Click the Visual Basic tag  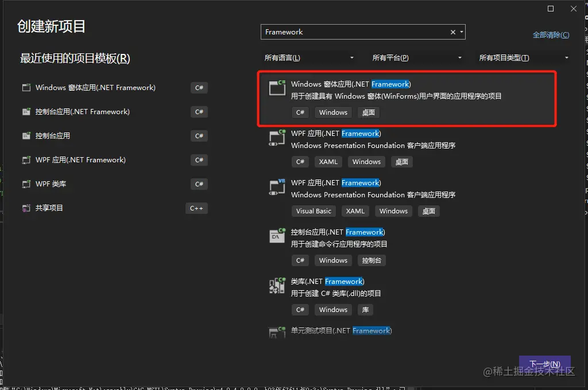click(x=314, y=211)
